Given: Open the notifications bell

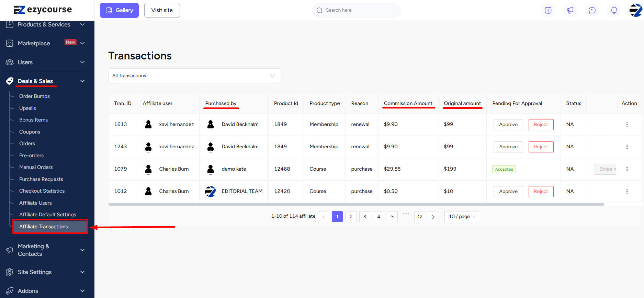Looking at the screenshot, I should pyautogui.click(x=614, y=10).
